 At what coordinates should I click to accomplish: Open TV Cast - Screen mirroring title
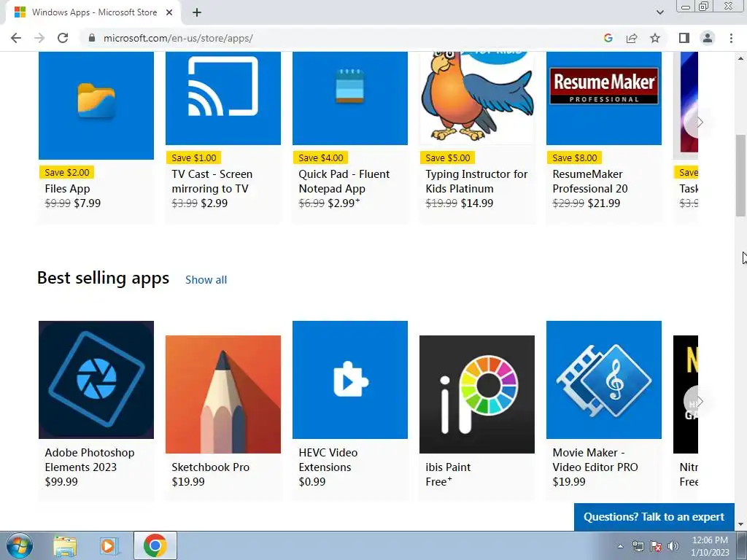[x=212, y=182]
